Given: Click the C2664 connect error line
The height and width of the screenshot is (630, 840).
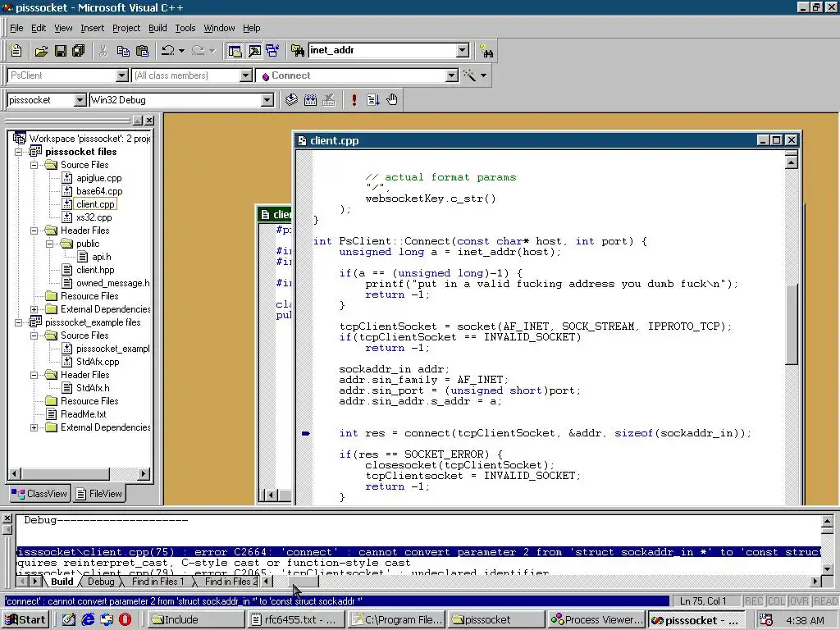Looking at the screenshot, I should pyautogui.click(x=418, y=552).
